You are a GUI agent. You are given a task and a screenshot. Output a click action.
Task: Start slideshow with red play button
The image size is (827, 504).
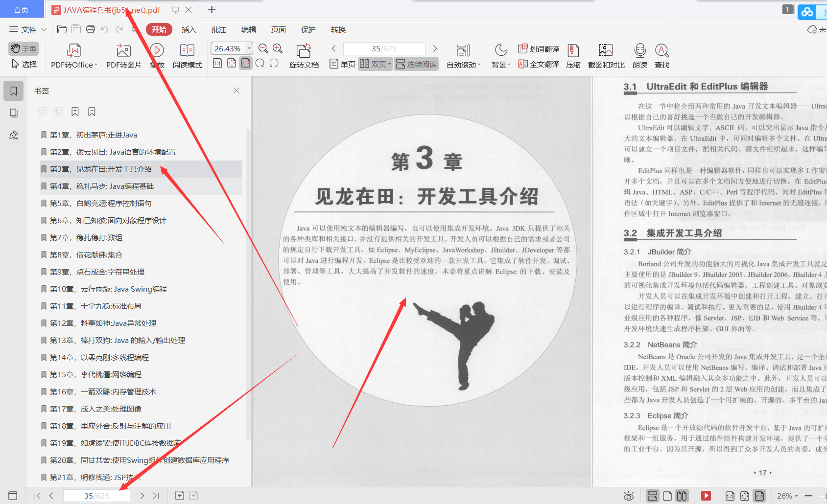click(x=706, y=496)
